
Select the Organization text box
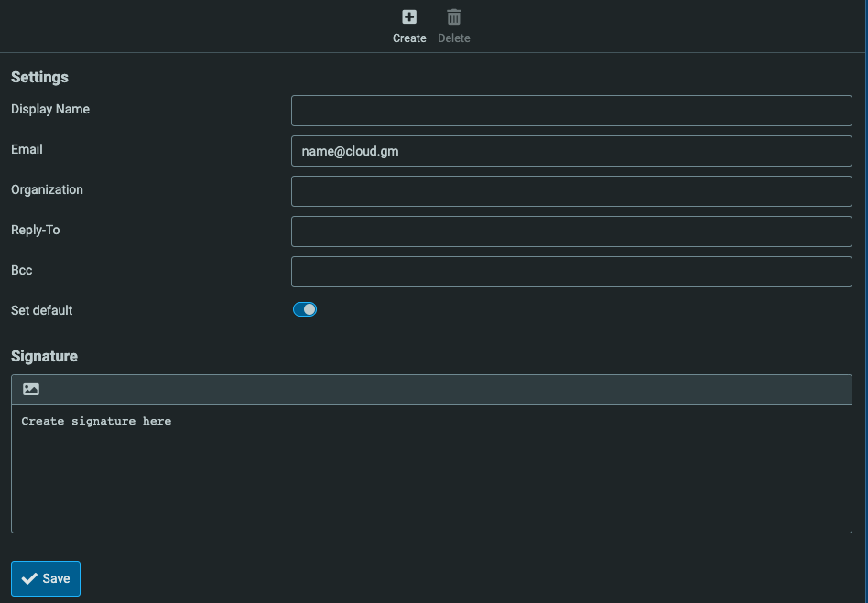point(570,191)
